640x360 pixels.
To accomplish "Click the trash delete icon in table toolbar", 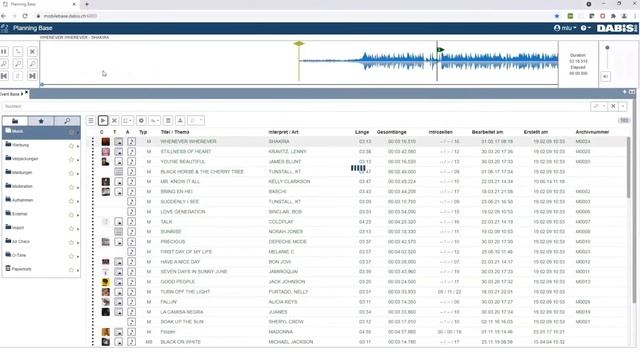I will 168,120.
